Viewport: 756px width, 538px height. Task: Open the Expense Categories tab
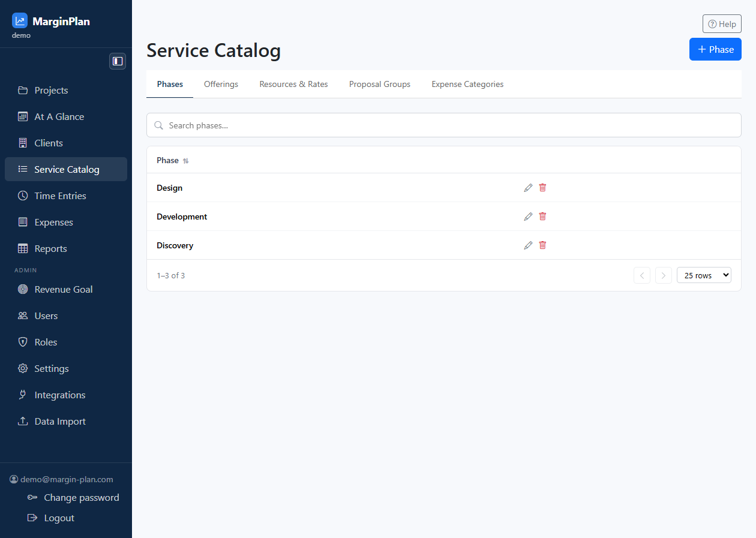pyautogui.click(x=467, y=84)
